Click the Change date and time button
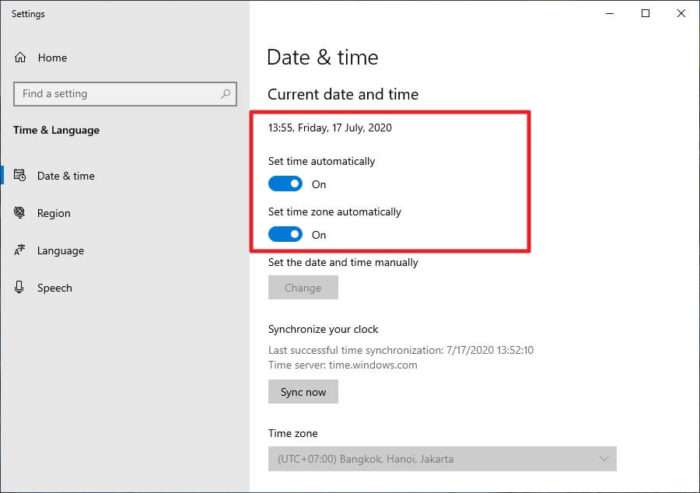Viewport: 700px width, 493px height. [x=303, y=288]
